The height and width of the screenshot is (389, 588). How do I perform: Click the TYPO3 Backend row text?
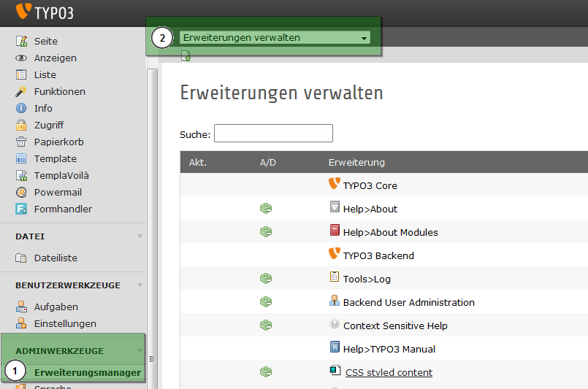point(378,256)
